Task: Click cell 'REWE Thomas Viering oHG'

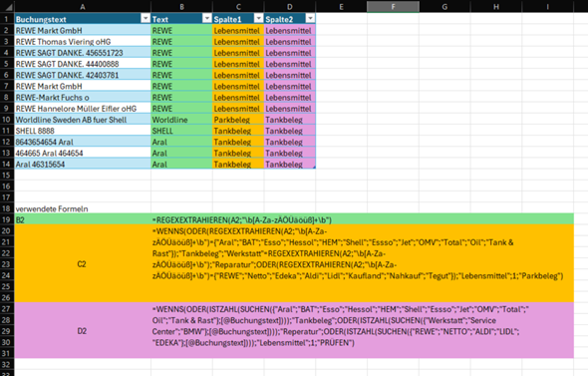Action: click(83, 42)
